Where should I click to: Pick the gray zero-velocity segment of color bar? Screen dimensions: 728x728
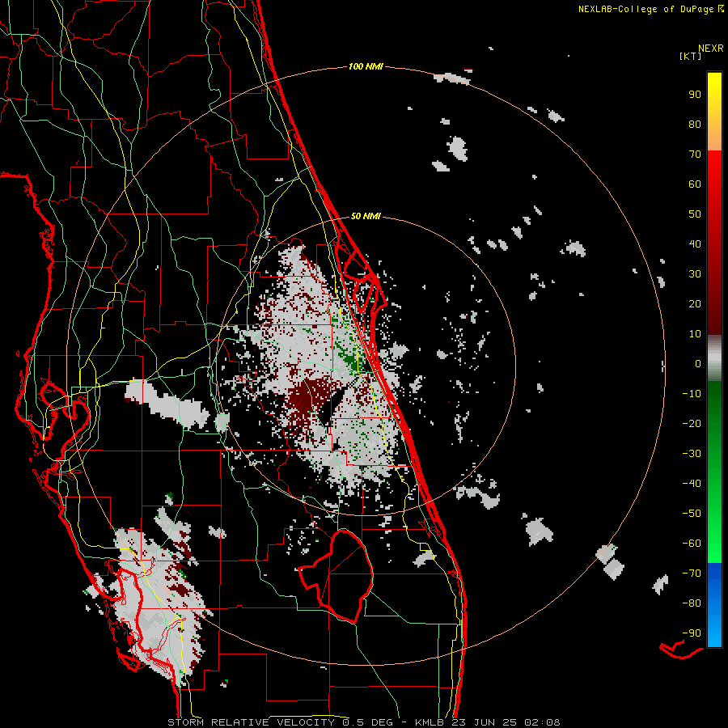click(714, 358)
